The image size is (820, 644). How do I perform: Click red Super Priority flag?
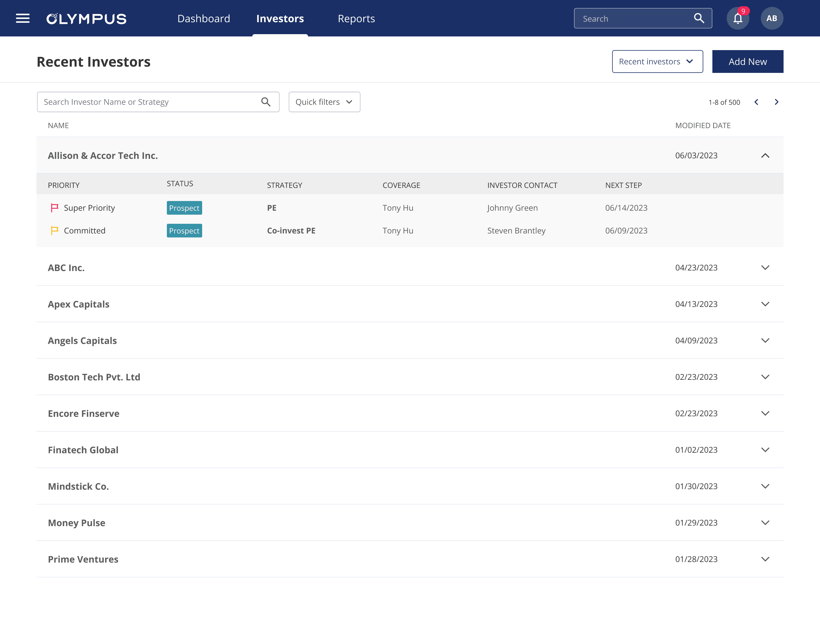pyautogui.click(x=55, y=208)
